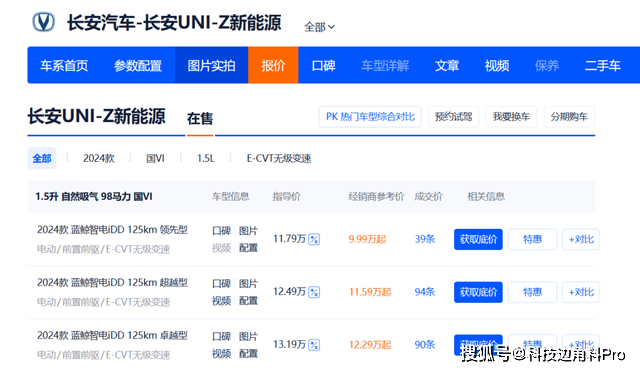Open 2024款 蓝鲸智电iDD 125km 卓越型 link
Image resolution: width=640 pixels, height=371 pixels.
112,335
